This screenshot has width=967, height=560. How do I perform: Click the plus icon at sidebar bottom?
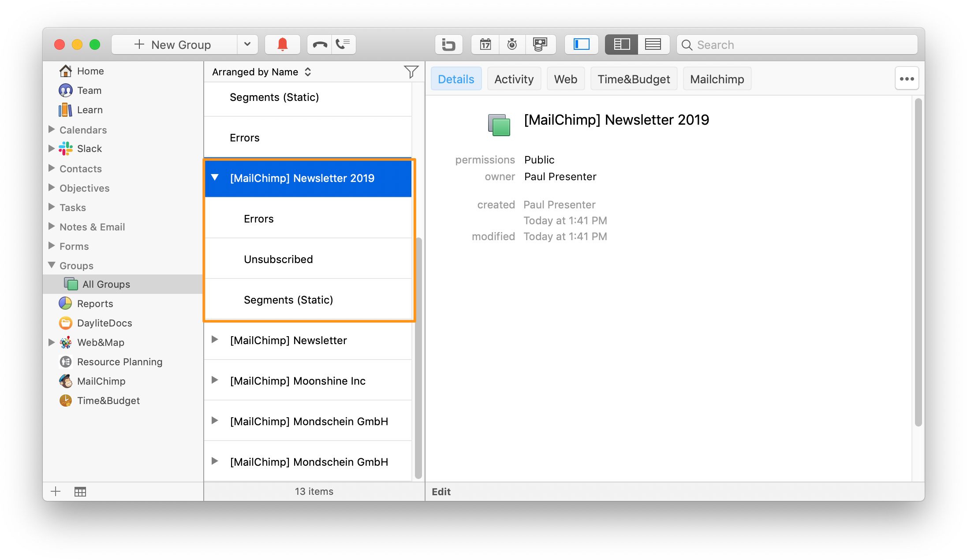coord(56,491)
